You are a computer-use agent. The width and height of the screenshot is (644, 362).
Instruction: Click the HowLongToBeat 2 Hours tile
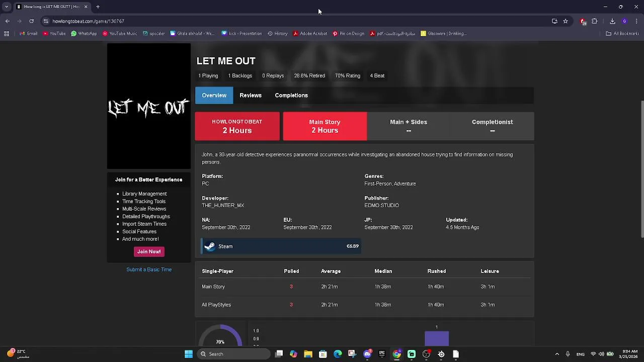click(237, 126)
